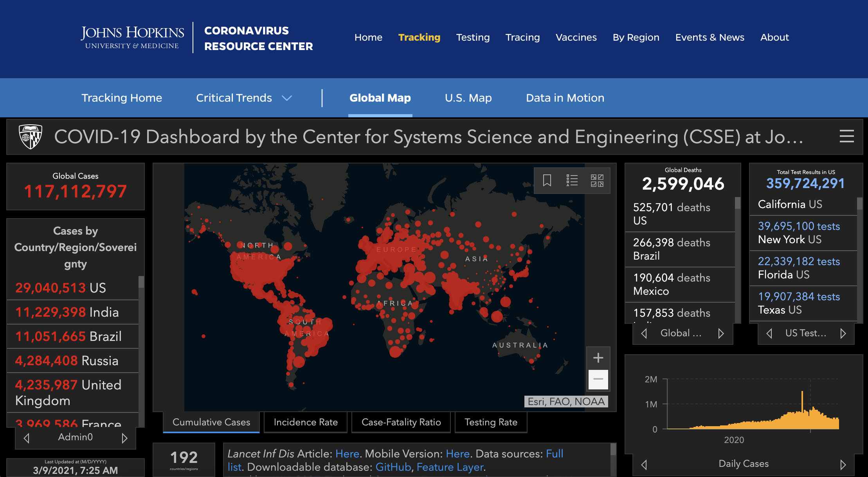Open the U.S. Map tab
868x477 pixels.
pyautogui.click(x=468, y=98)
